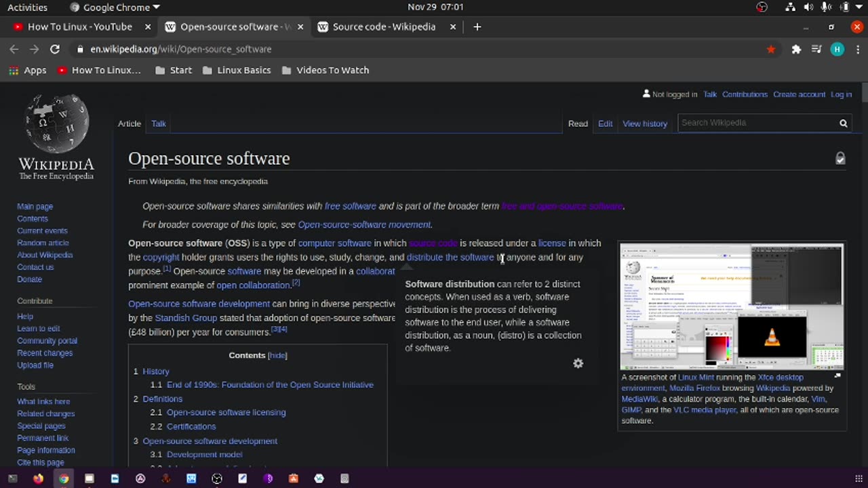Open the Ubuntu Software icon in dock
The image size is (868, 488).
(294, 479)
